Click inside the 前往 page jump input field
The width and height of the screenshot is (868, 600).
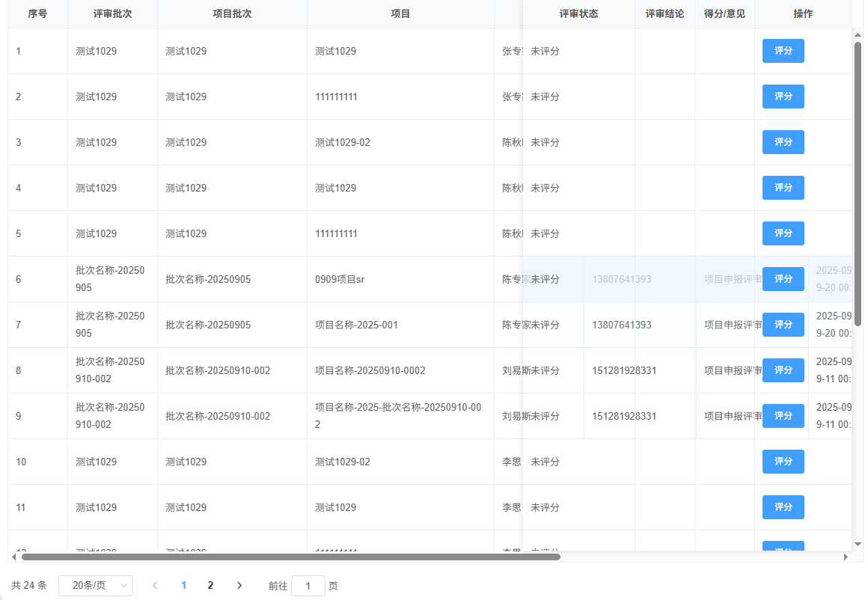pyautogui.click(x=308, y=586)
